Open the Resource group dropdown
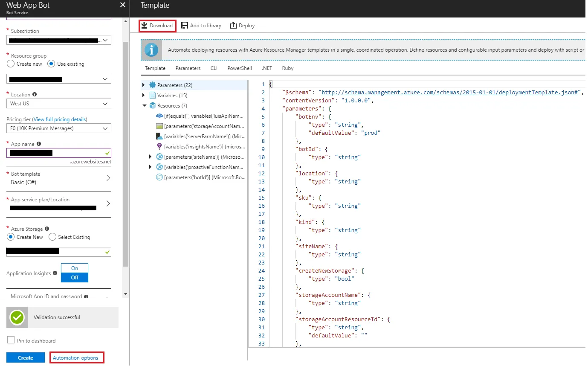Image resolution: width=588 pixels, height=366 pixels. (59, 79)
